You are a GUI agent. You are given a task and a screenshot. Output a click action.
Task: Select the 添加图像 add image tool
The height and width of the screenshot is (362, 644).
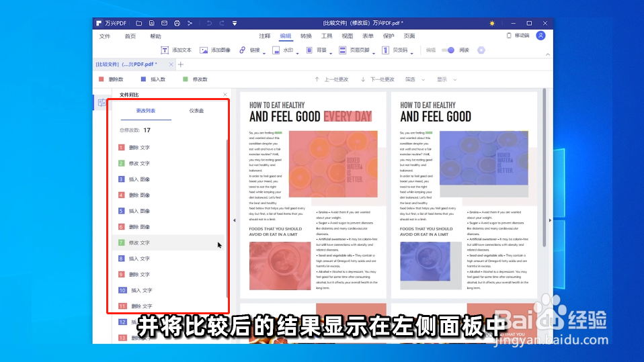pos(215,50)
